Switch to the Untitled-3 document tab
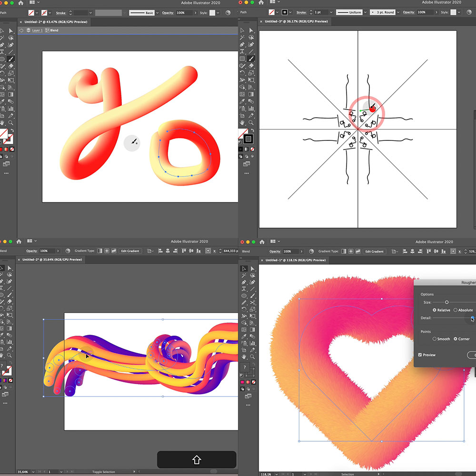Screen dimensions: 476x476 coord(296,21)
